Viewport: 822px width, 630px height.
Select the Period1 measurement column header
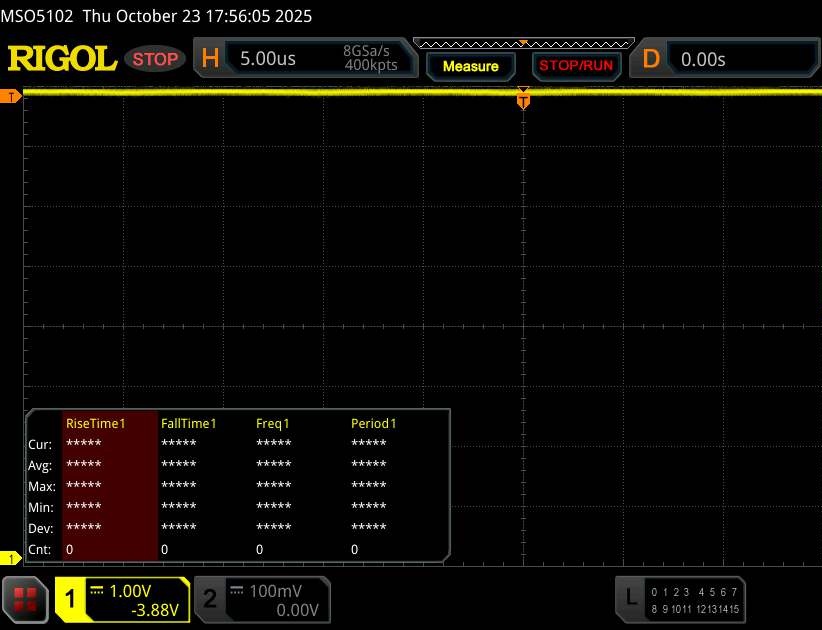[374, 423]
